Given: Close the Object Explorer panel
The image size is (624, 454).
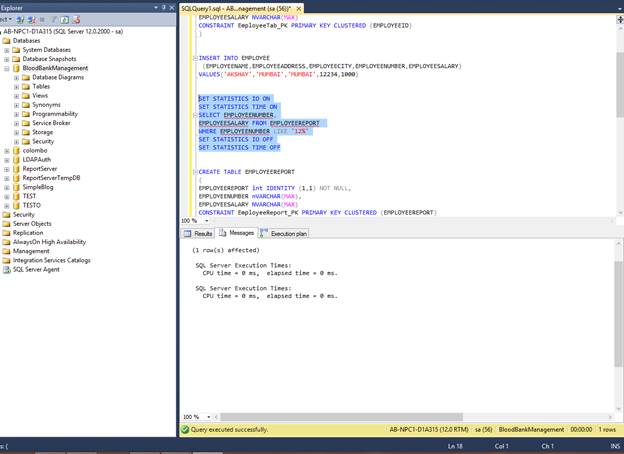Looking at the screenshot, I should pos(170,7).
